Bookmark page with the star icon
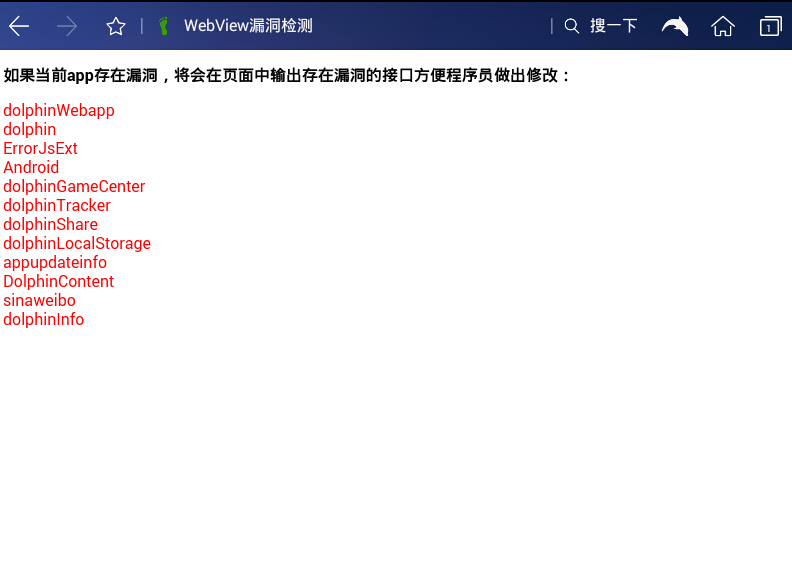 pyautogui.click(x=116, y=26)
